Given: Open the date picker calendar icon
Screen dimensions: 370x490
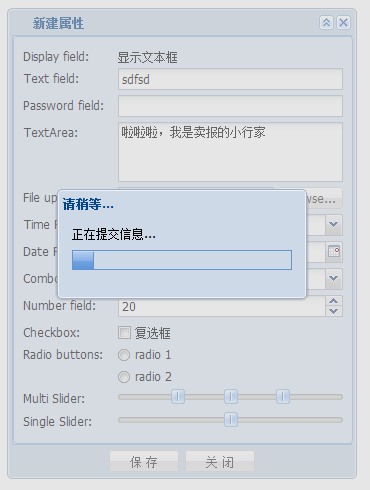Looking at the screenshot, I should tap(334, 251).
